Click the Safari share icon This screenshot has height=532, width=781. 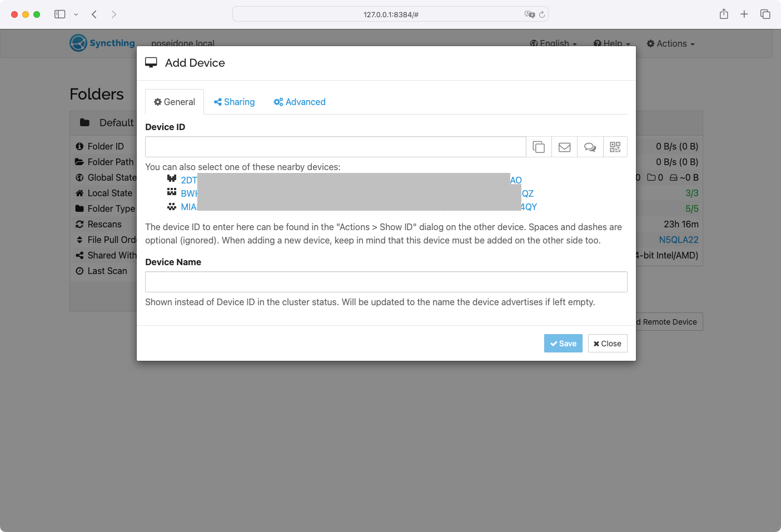tap(724, 14)
